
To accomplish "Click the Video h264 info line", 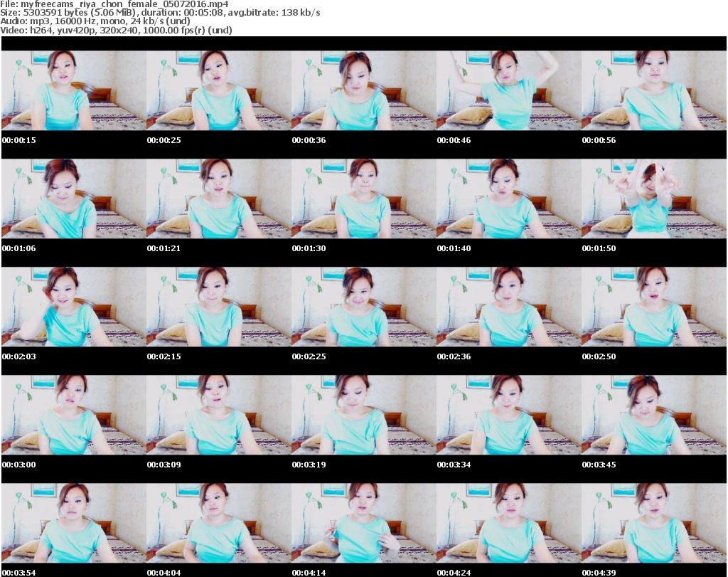I will point(116,30).
